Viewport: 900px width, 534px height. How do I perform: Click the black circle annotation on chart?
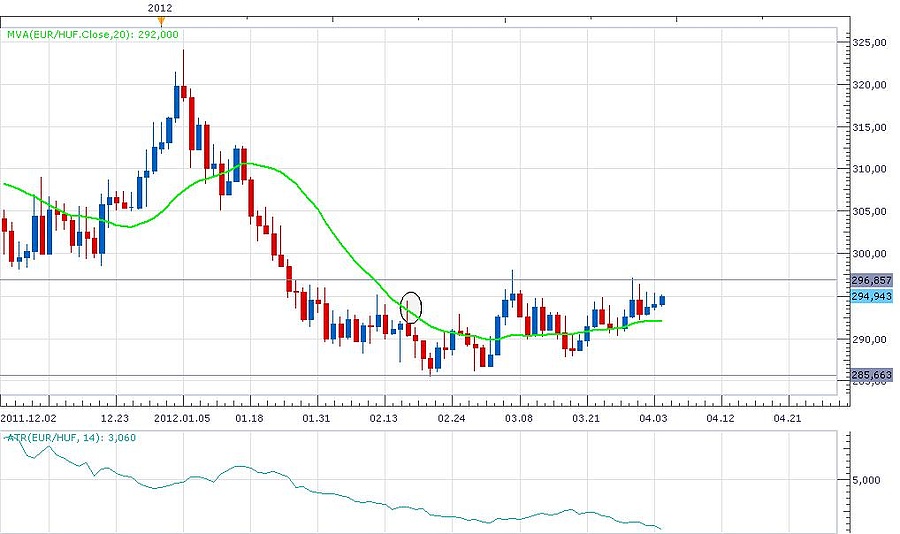(x=411, y=306)
